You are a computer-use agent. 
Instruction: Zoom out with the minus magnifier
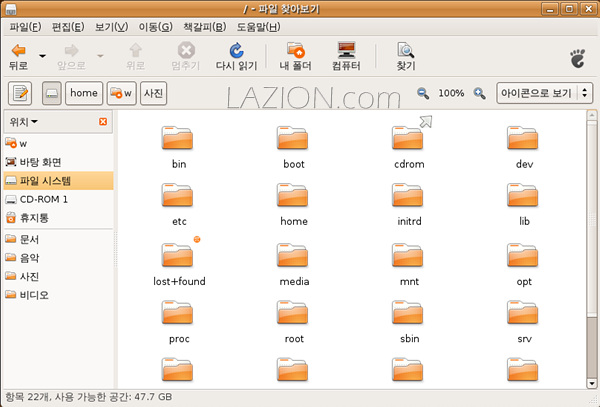click(423, 93)
